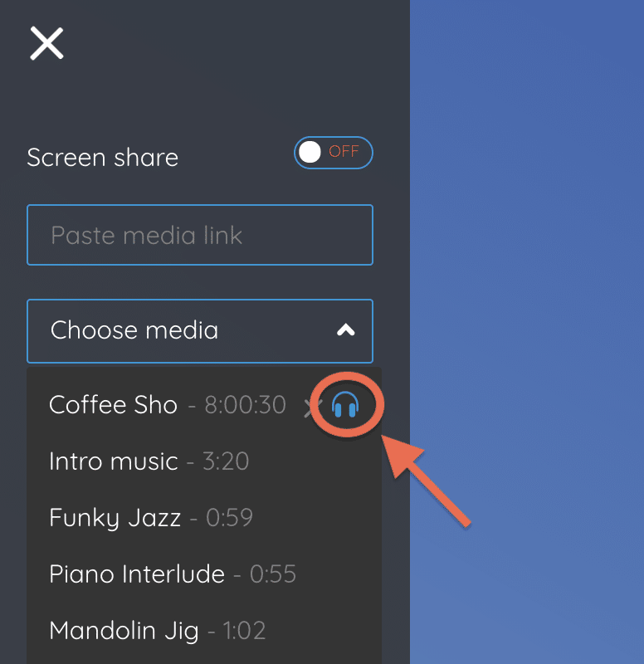Select Coffee Sho from the media list
Screen dimensions: 644x664
[x=113, y=404]
